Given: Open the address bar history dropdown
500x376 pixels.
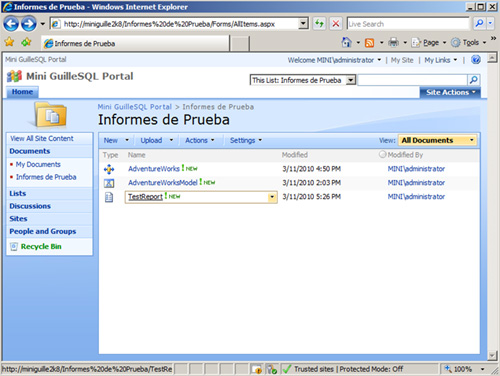Looking at the screenshot, I should [303, 23].
